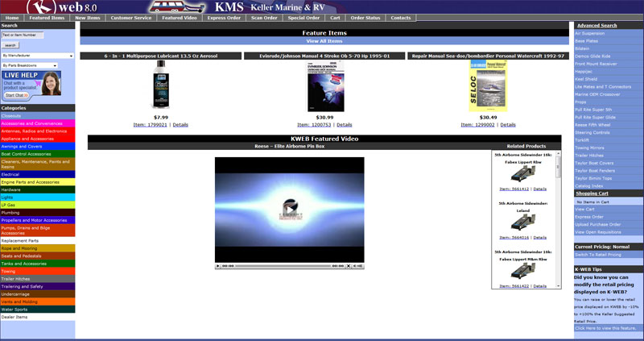This screenshot has width=644, height=341.
Task: Open Details for the $7.99 lubricant
Action: (180, 125)
